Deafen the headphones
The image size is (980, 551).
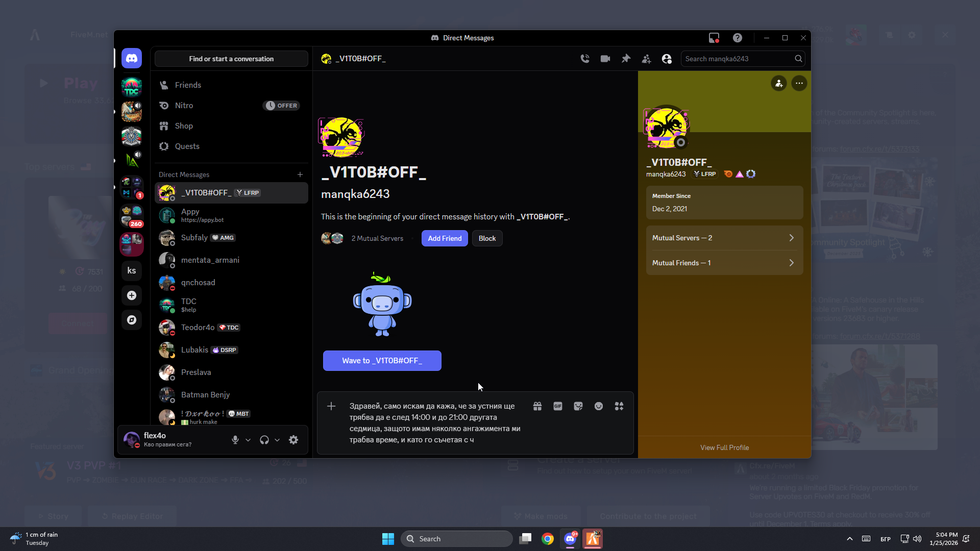(x=264, y=440)
